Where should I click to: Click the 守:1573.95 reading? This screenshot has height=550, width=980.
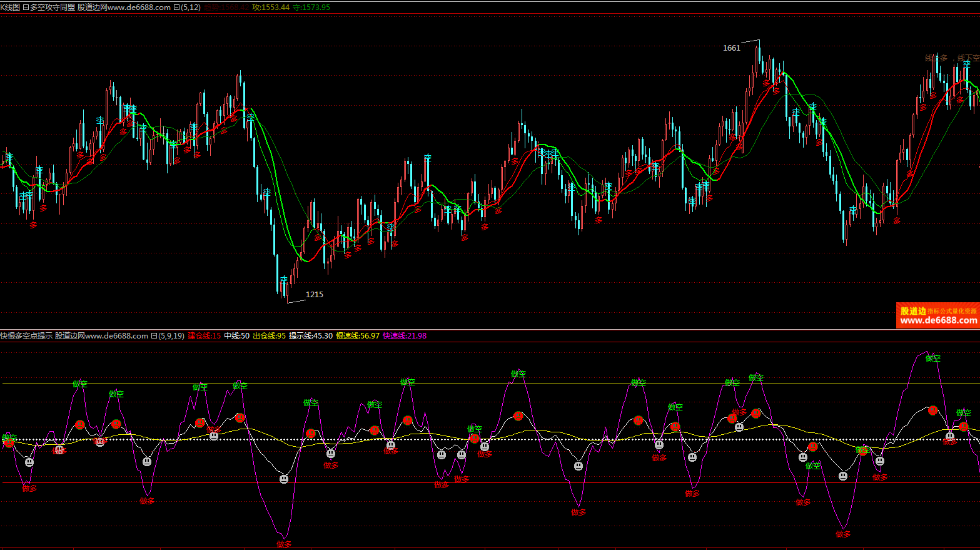(x=311, y=8)
